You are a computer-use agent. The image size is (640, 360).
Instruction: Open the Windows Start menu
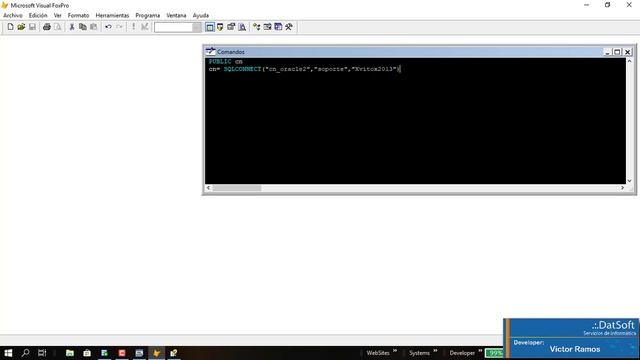[x=8, y=353]
